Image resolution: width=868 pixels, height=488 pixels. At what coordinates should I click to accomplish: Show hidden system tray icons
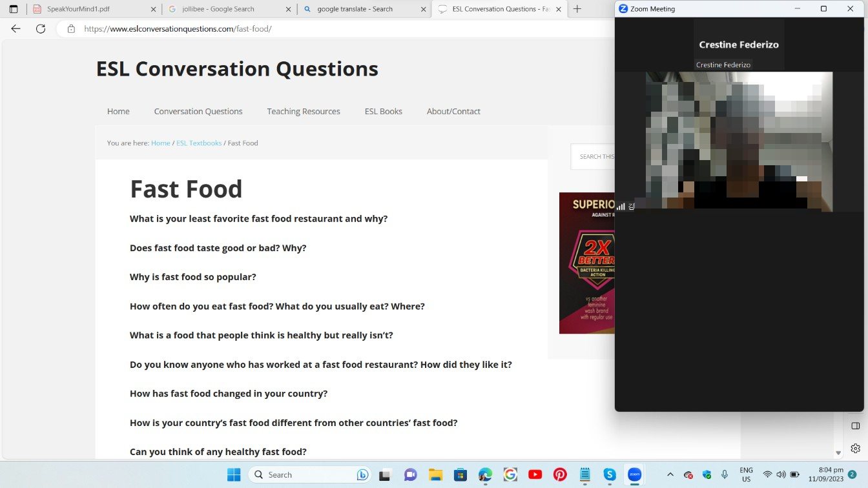click(670, 474)
